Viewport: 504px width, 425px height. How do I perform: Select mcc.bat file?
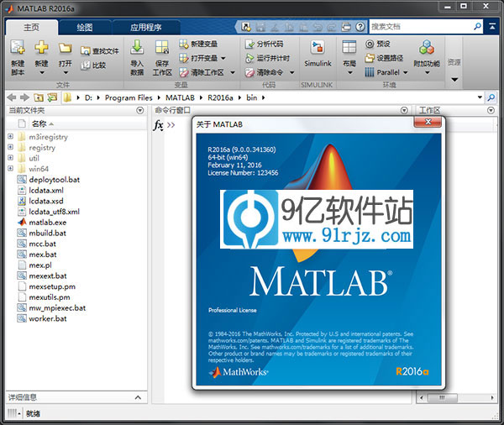pos(43,244)
